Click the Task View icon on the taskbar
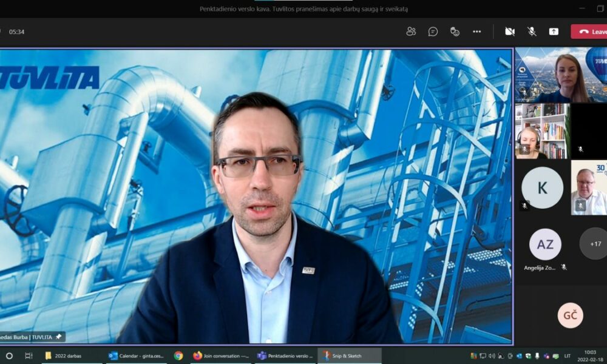 click(x=29, y=356)
